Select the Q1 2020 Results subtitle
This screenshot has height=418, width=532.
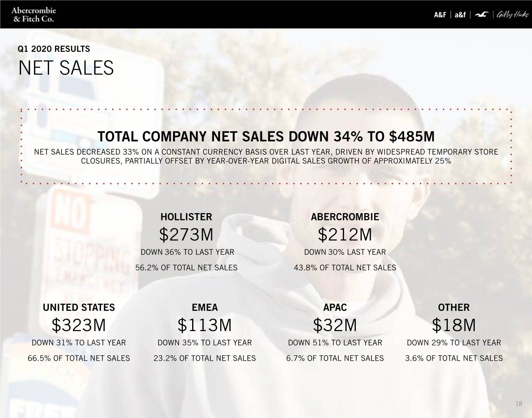54,49
